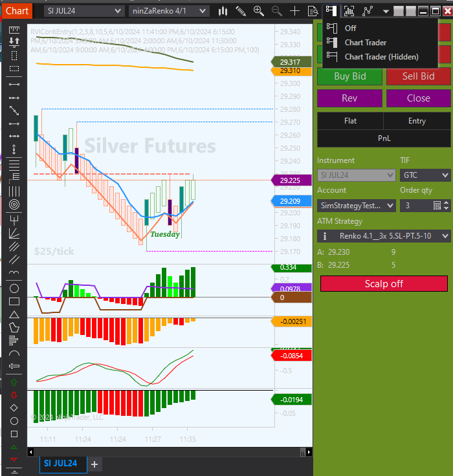Click the Order qty input field
Image resolution: width=453 pixels, height=476 pixels.
tap(416, 206)
